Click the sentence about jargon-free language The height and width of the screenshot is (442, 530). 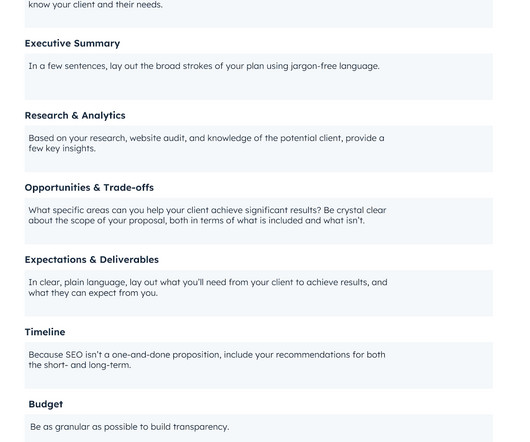point(204,66)
